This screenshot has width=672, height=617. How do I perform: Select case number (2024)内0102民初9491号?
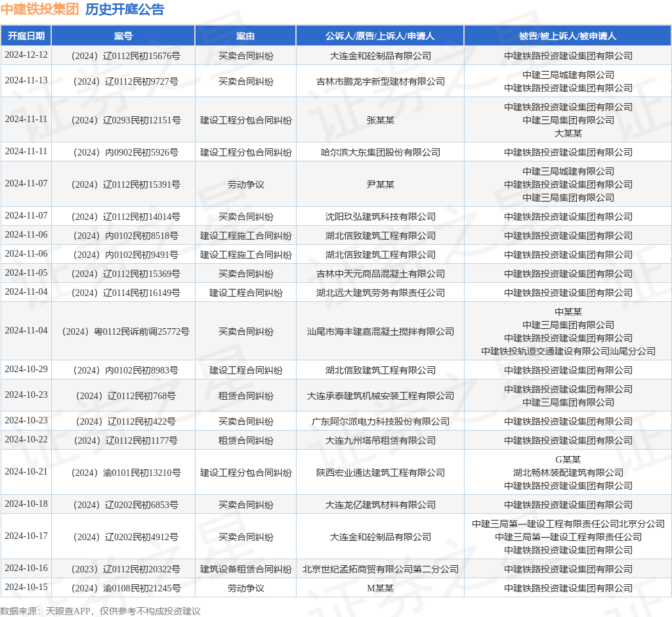tap(125, 255)
